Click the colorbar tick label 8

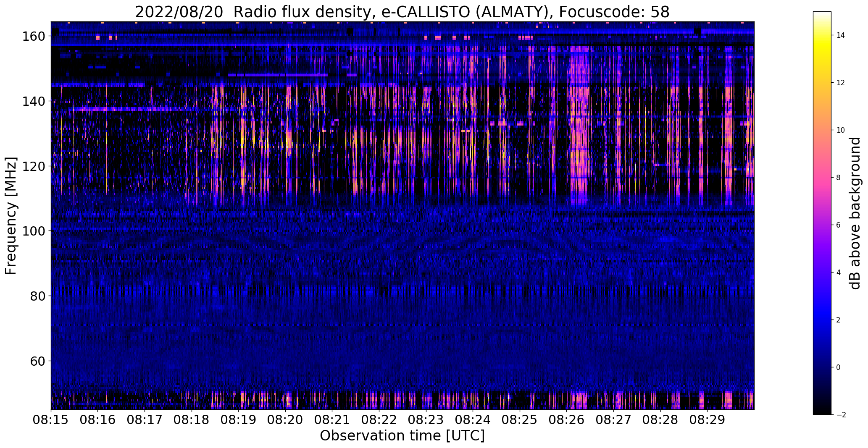839,178
